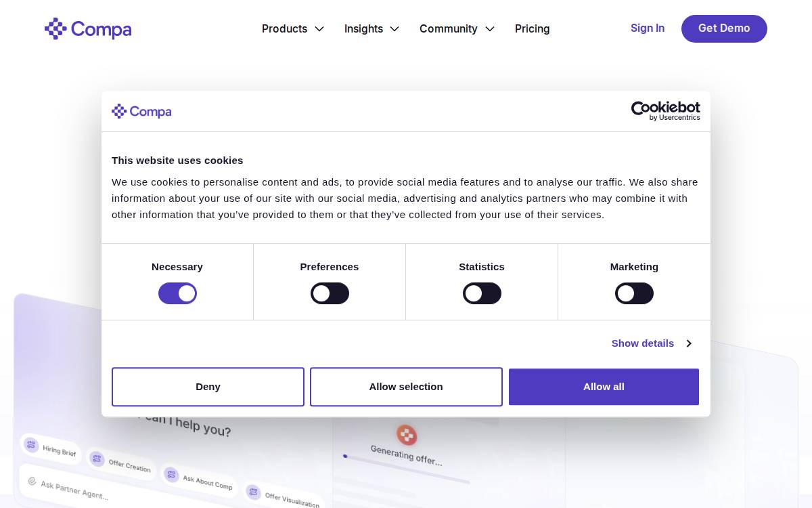Click Allow selection button

point(406,387)
